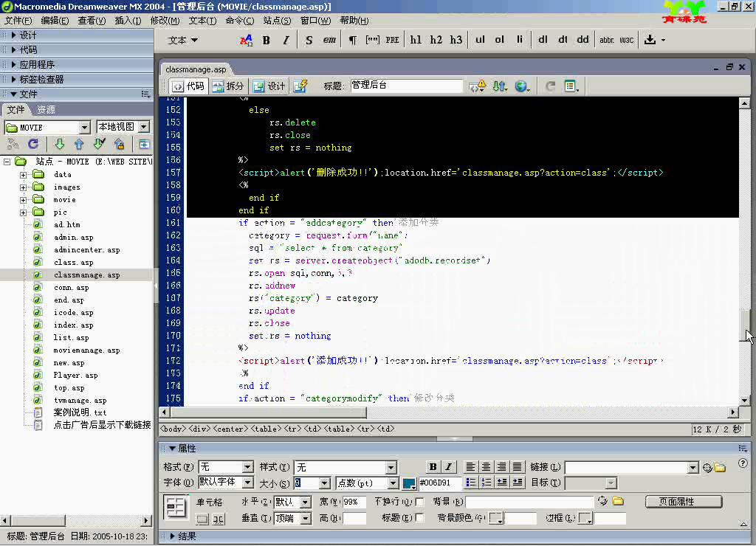Screen dimensions: 756x546
Task: Click the 标题 title input field
Action: coord(406,86)
